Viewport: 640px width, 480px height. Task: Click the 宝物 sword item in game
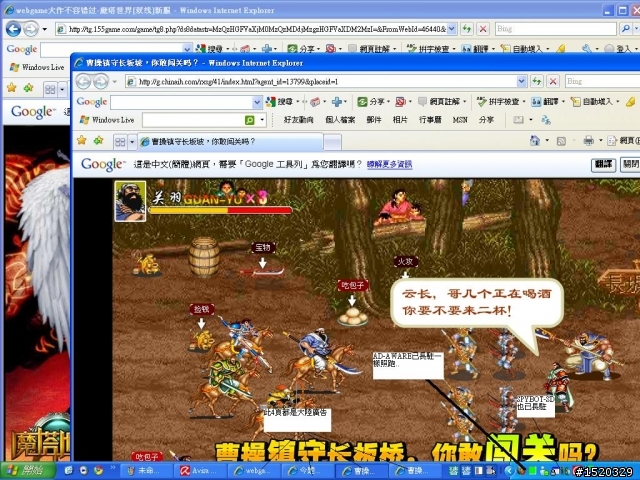point(262,271)
